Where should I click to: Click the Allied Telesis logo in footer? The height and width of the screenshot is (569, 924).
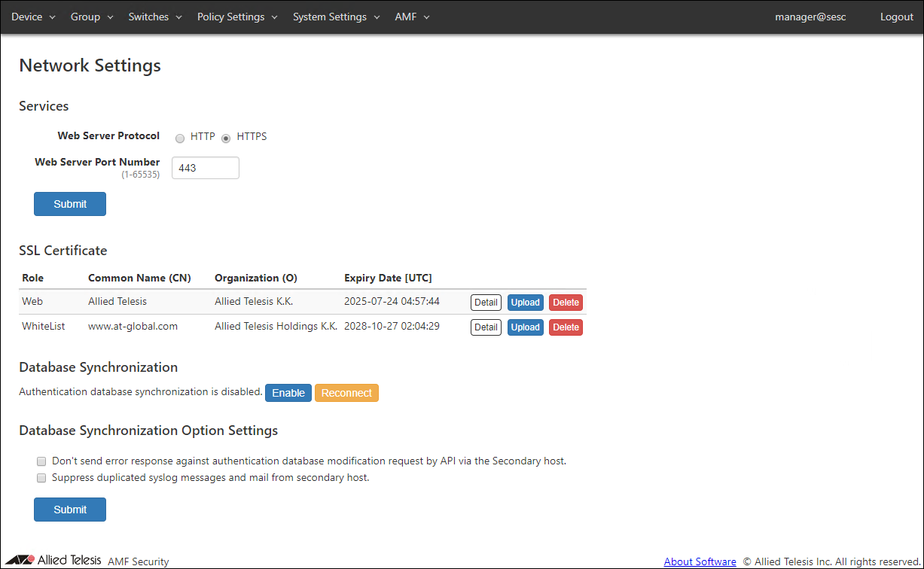tap(53, 560)
